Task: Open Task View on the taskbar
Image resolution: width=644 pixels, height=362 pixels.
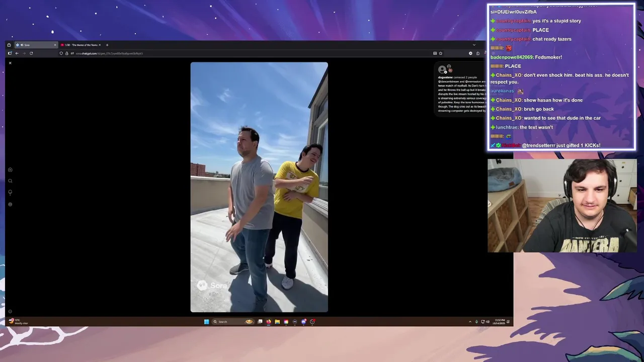Action: 260,322
